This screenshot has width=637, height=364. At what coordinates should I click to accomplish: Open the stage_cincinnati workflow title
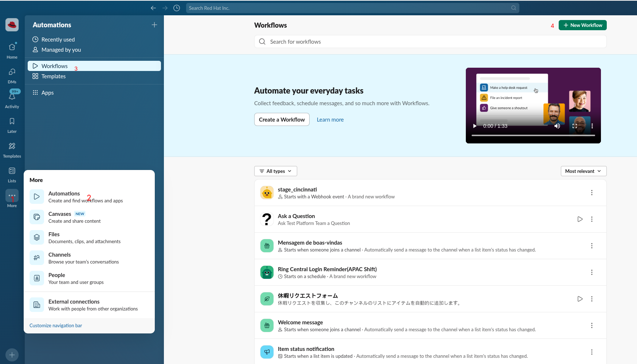pos(297,189)
